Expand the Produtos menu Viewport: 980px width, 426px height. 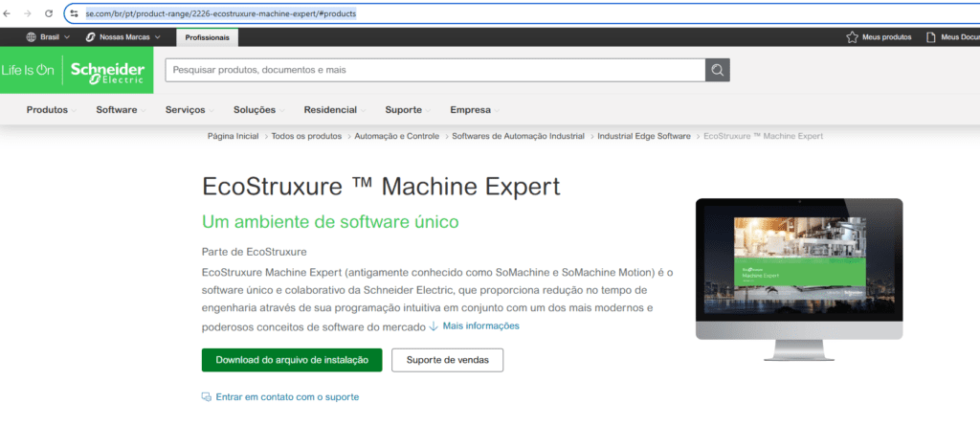pos(52,110)
